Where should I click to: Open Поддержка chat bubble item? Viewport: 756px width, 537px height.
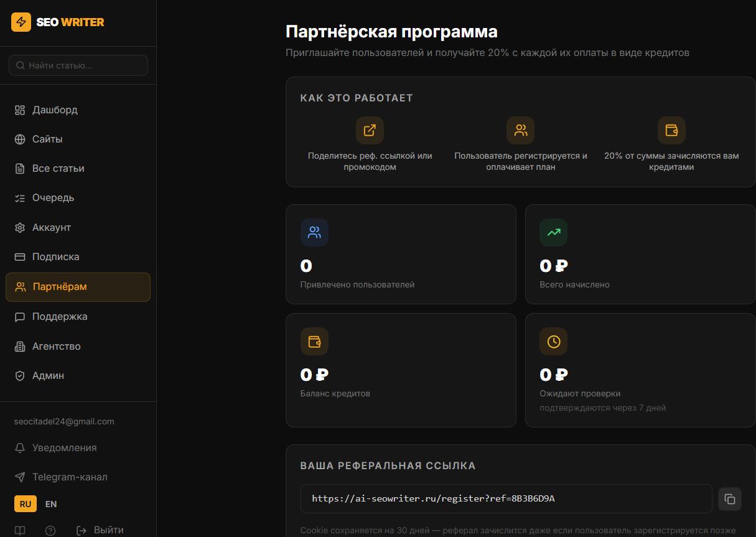78,317
